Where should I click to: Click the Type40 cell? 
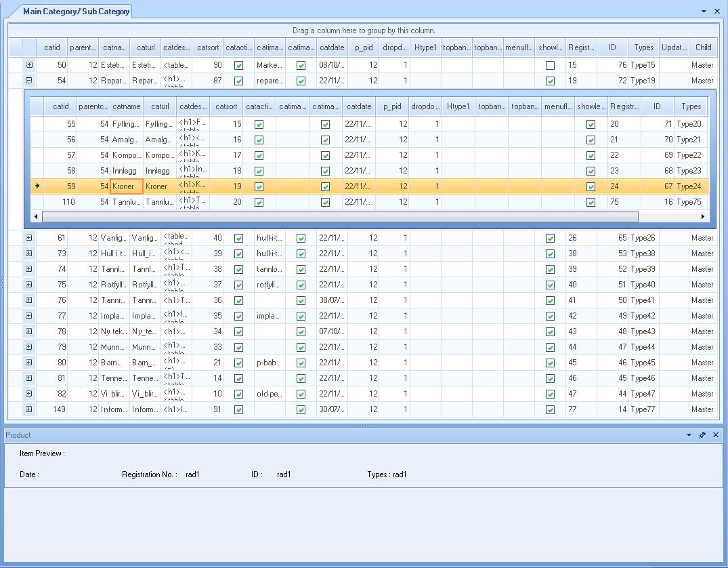tap(643, 285)
